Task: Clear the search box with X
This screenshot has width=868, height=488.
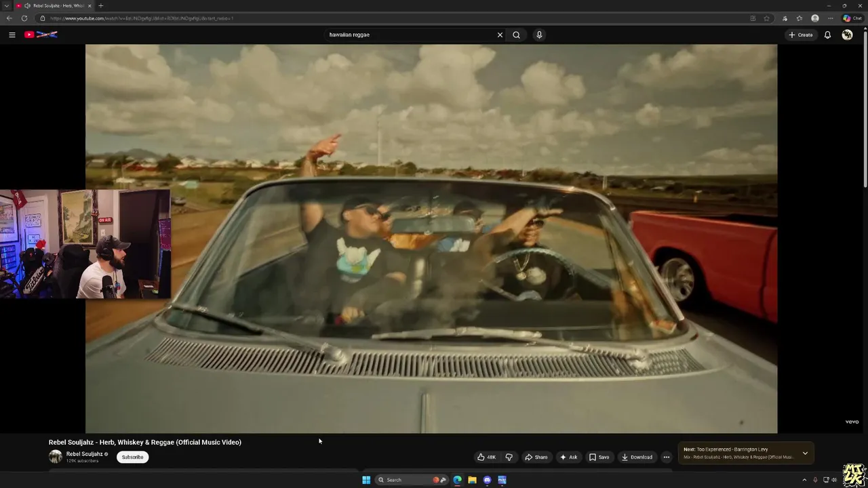Action: click(x=500, y=35)
